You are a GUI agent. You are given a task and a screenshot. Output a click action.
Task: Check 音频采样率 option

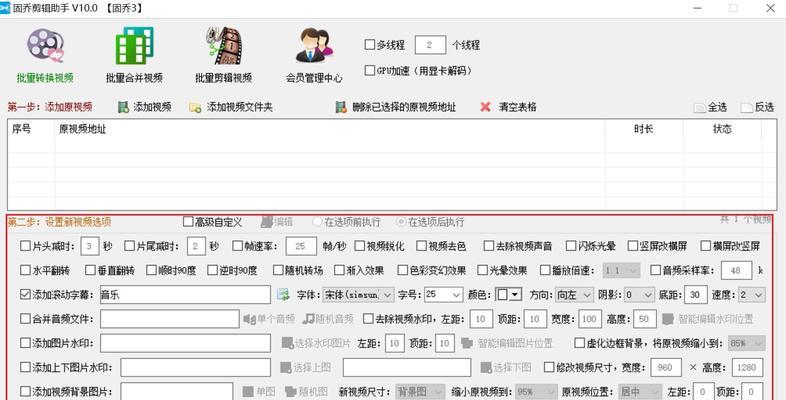[x=656, y=270]
